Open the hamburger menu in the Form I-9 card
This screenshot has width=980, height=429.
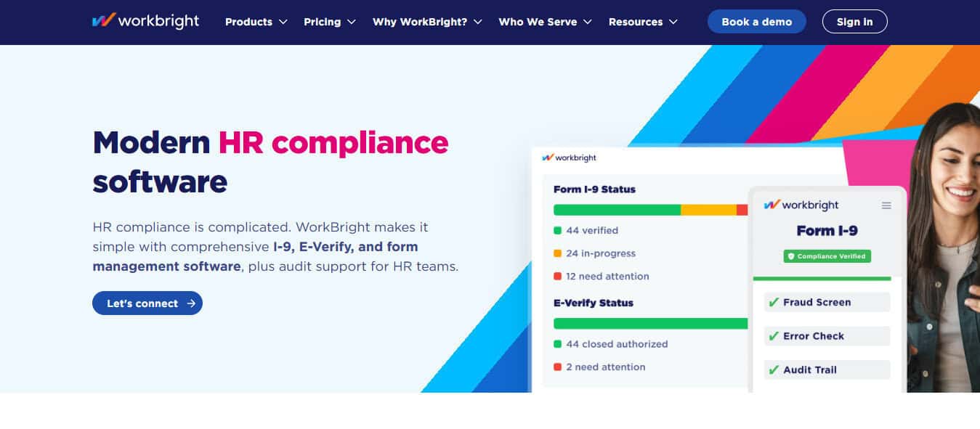(x=886, y=205)
